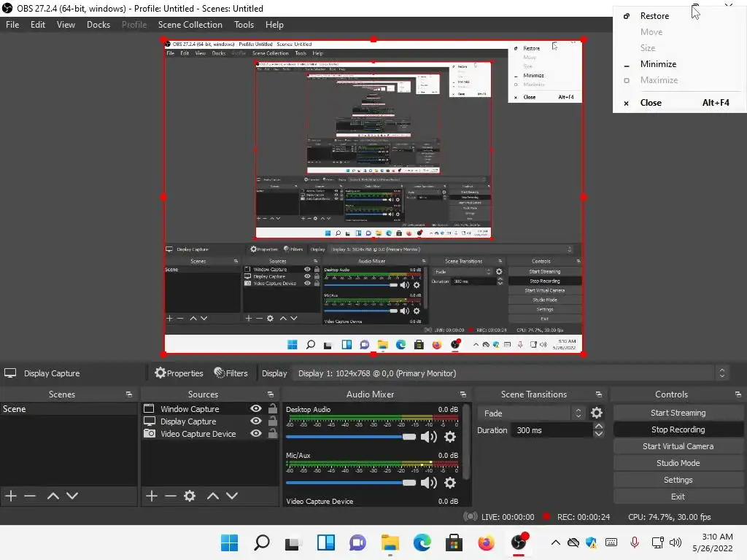This screenshot has height=560, width=747.
Task: Open Windows Start menu
Action: point(229,542)
